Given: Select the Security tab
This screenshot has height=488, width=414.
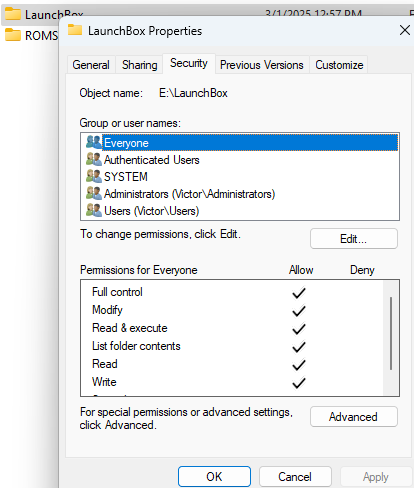Looking at the screenshot, I should tap(189, 63).
